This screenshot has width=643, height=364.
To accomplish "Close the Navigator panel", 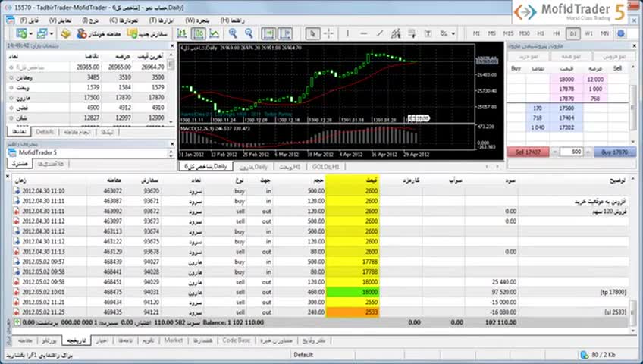I will (x=172, y=144).
